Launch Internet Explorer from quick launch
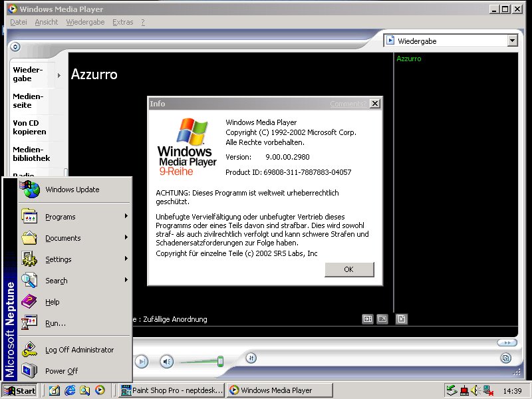 [x=69, y=390]
